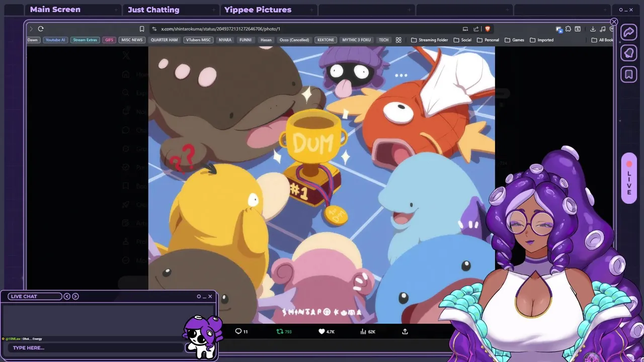Screen dimensions: 644x362
Task: Click the @10MLaw chat message
Action: [x=23, y=339]
